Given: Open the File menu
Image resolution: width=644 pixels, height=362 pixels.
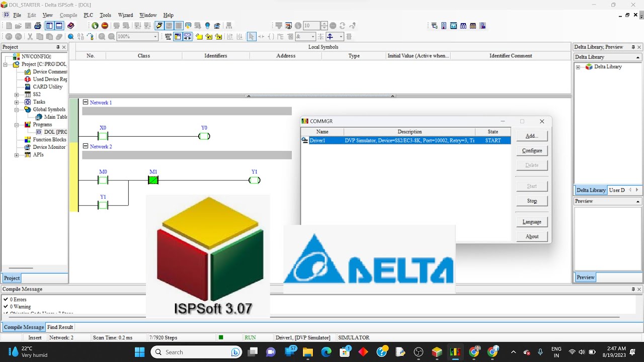Looking at the screenshot, I should click(x=17, y=15).
